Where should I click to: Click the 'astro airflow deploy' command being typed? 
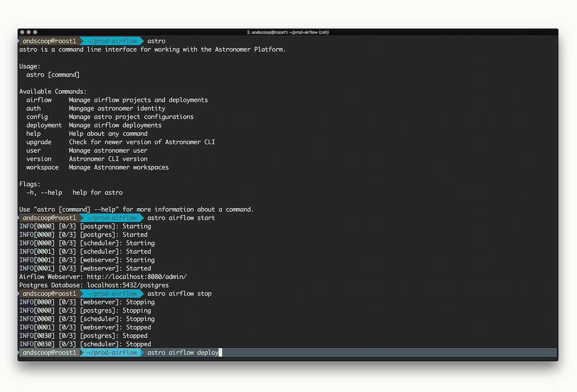183,353
